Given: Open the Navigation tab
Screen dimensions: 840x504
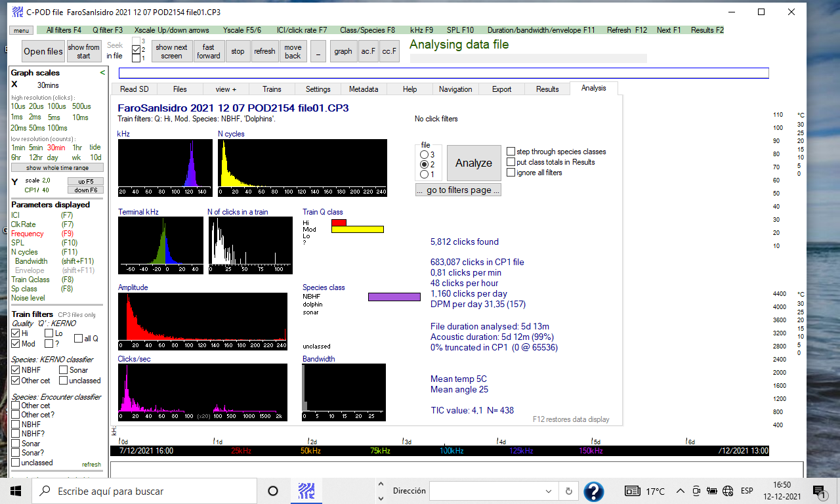Looking at the screenshot, I should 455,89.
